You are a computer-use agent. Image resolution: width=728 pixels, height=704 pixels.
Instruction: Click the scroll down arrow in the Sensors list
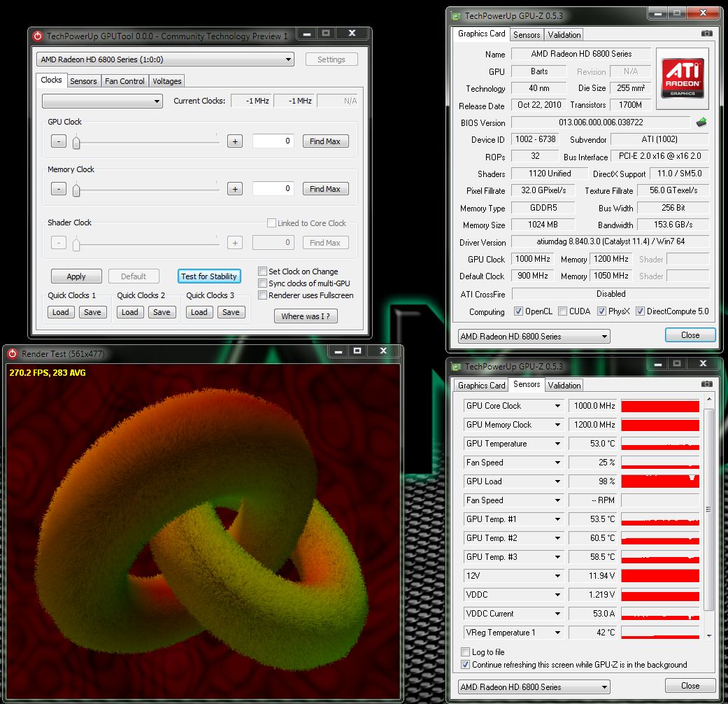pos(709,635)
